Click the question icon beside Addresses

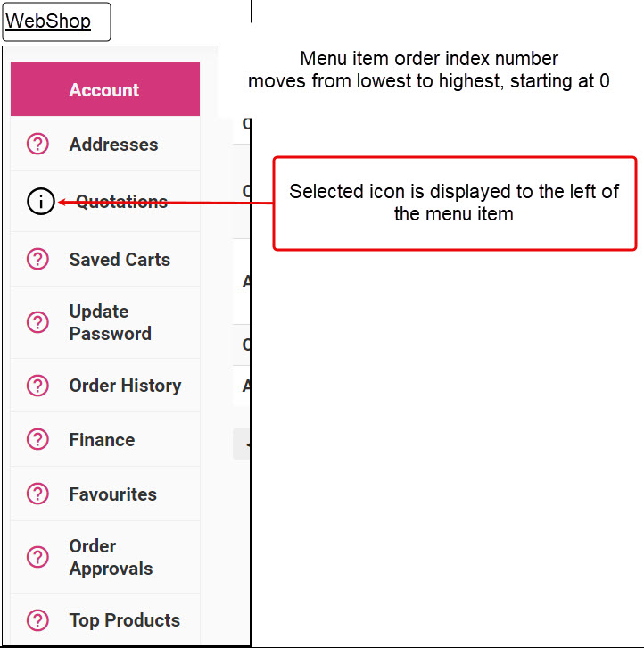tap(37, 144)
